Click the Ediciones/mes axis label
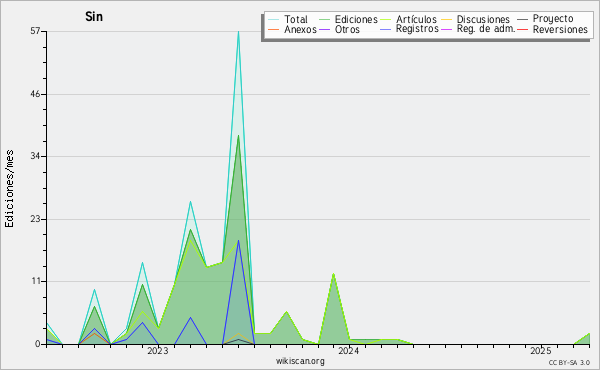Screen dimensions: 600x370 click(9, 188)
